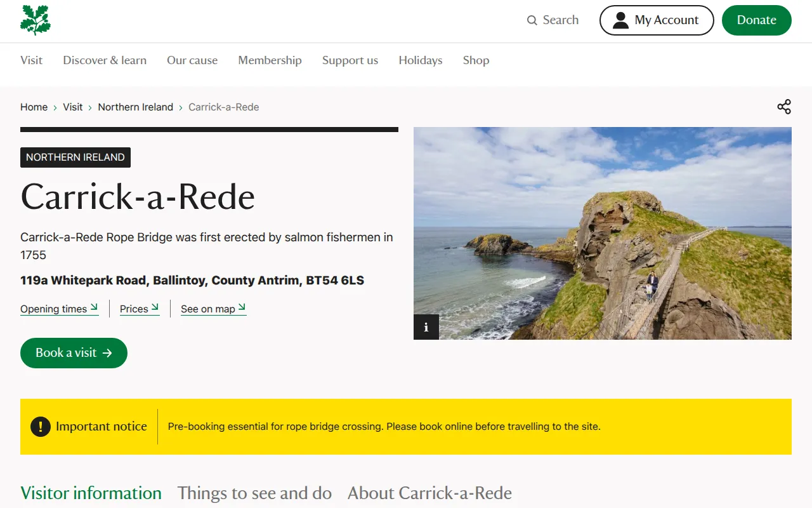
Task: Click the salmon fishermen description text
Action: (207, 246)
